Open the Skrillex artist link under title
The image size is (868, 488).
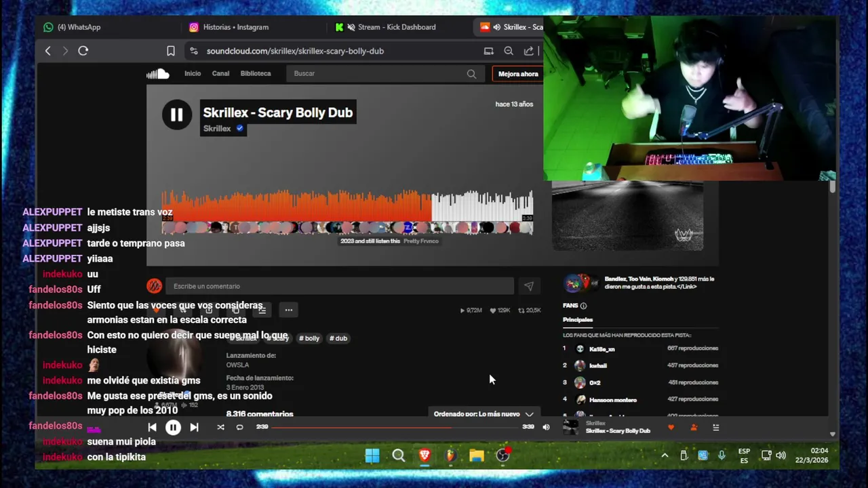click(217, 128)
